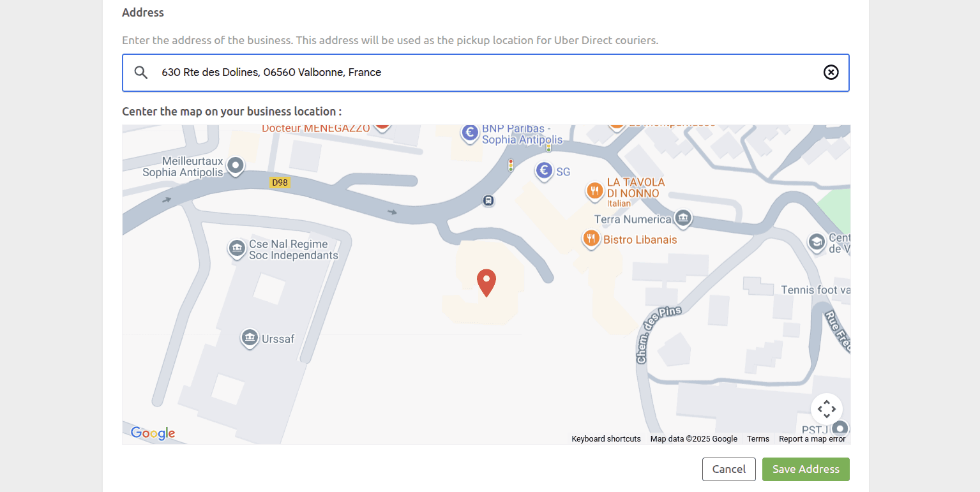The image size is (980, 492).
Task: Click the Cse Nal Regime Soc Independants marker
Action: pos(237,248)
